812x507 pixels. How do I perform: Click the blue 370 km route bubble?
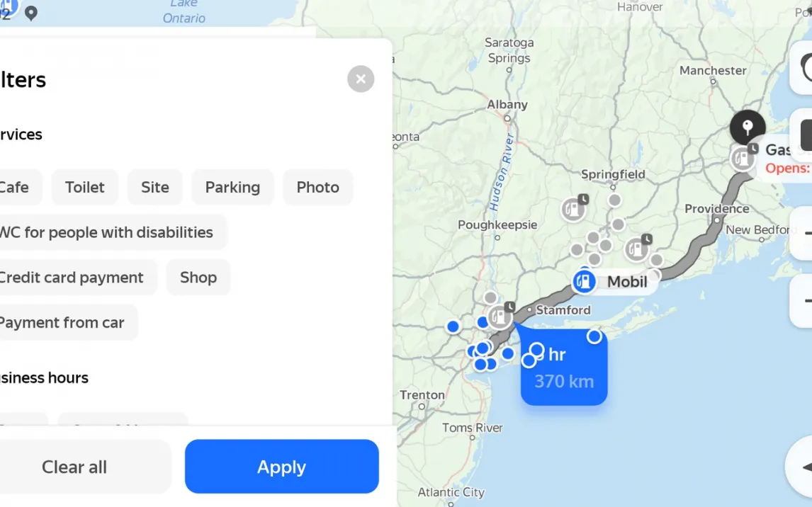coord(564,368)
